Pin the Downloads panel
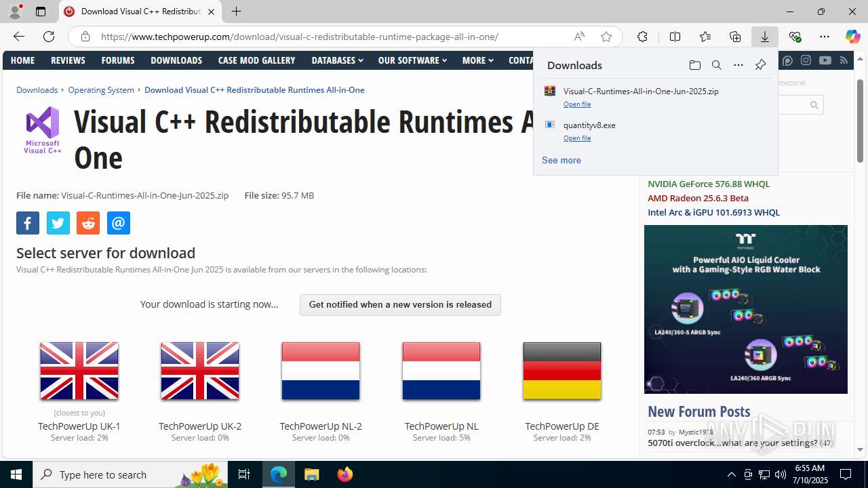 pyautogui.click(x=760, y=65)
